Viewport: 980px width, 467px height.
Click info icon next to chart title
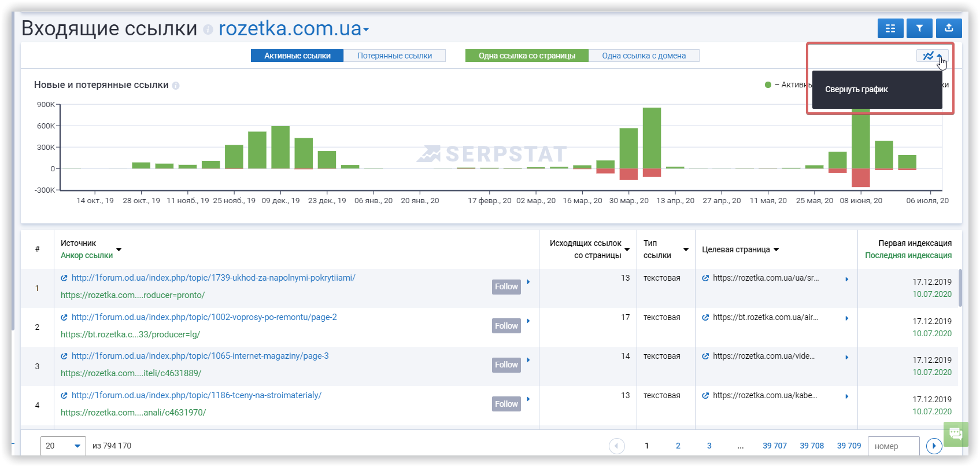(x=176, y=86)
